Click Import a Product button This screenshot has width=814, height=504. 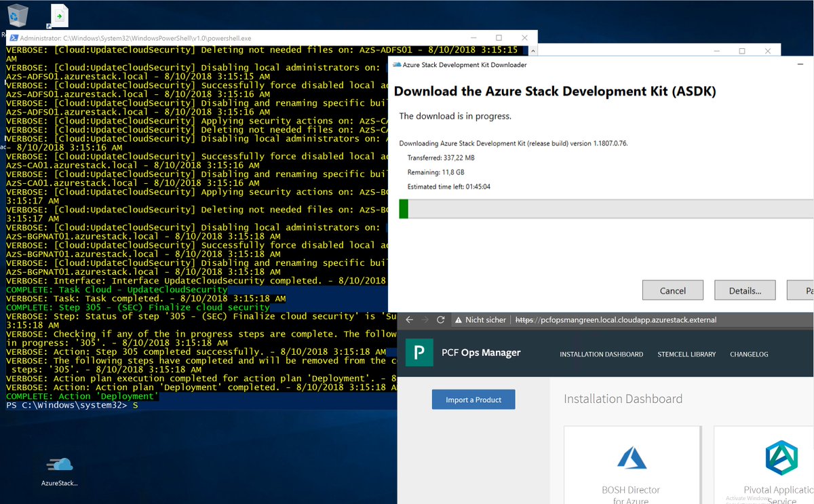click(473, 400)
